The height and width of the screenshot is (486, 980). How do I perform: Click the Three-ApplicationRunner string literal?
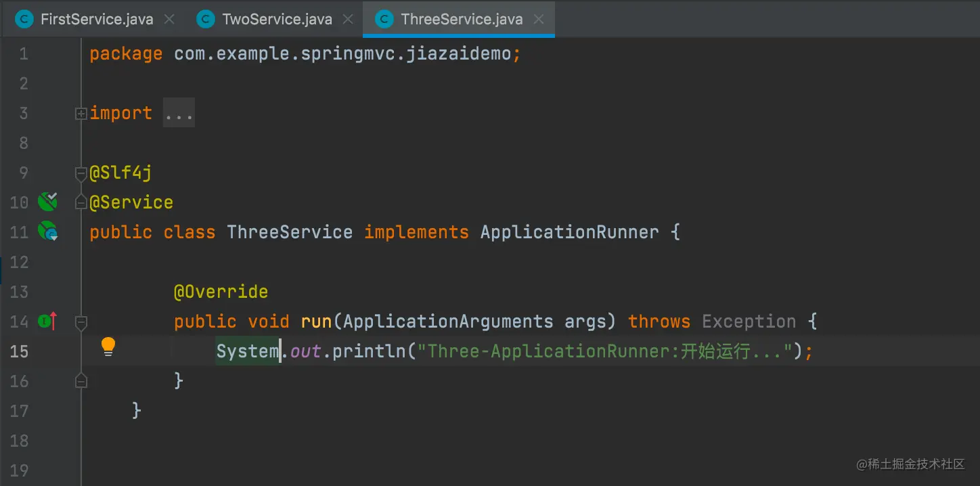605,351
